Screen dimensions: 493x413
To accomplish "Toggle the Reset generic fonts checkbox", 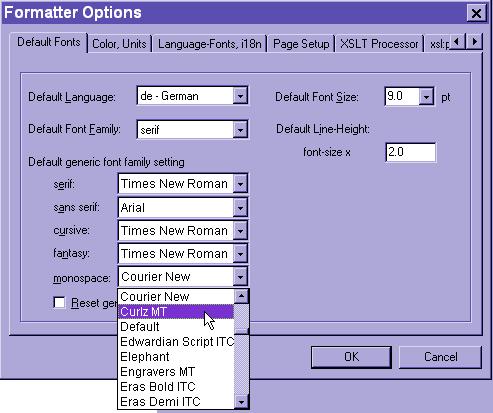I will tap(59, 303).
